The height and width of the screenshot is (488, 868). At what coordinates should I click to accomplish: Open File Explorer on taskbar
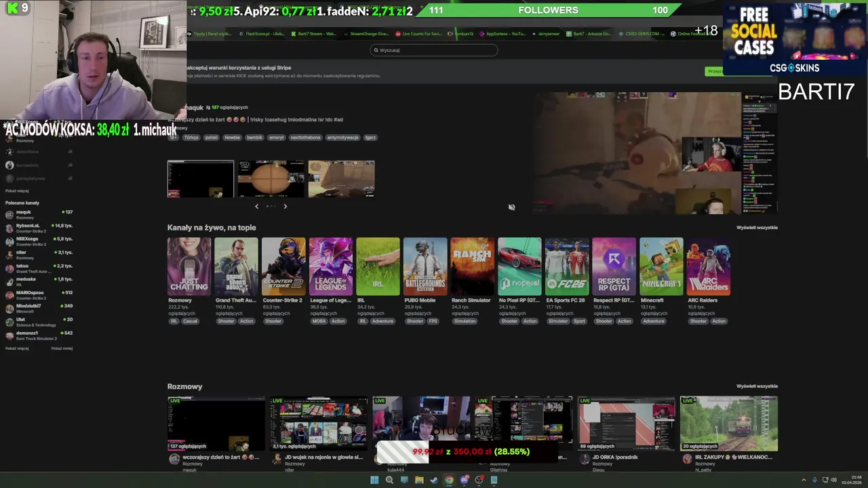click(419, 480)
